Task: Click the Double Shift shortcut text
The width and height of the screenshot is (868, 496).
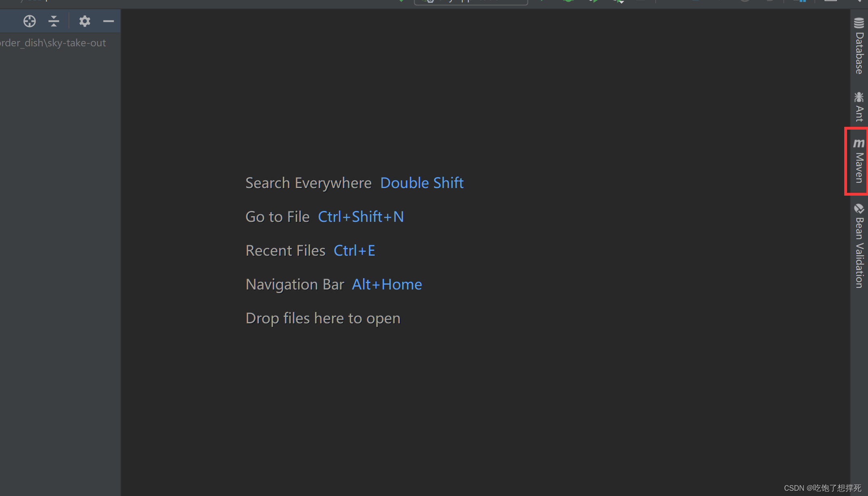Action: tap(422, 183)
